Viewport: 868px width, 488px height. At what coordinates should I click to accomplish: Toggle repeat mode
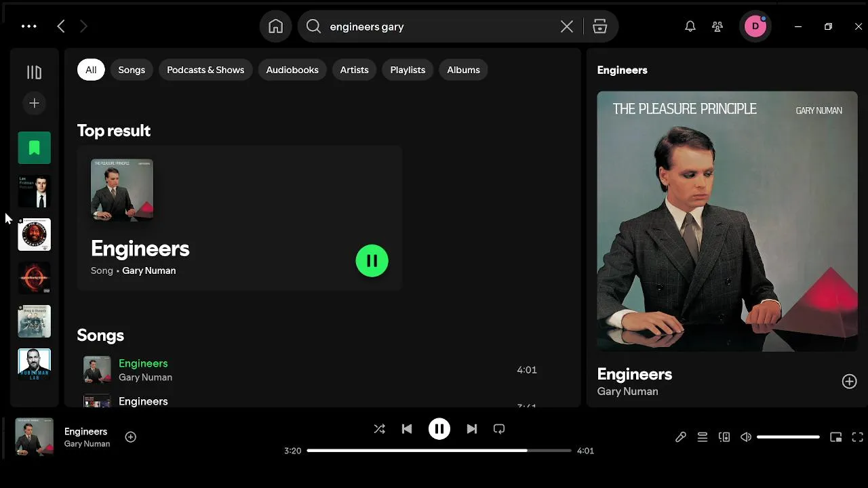point(499,429)
